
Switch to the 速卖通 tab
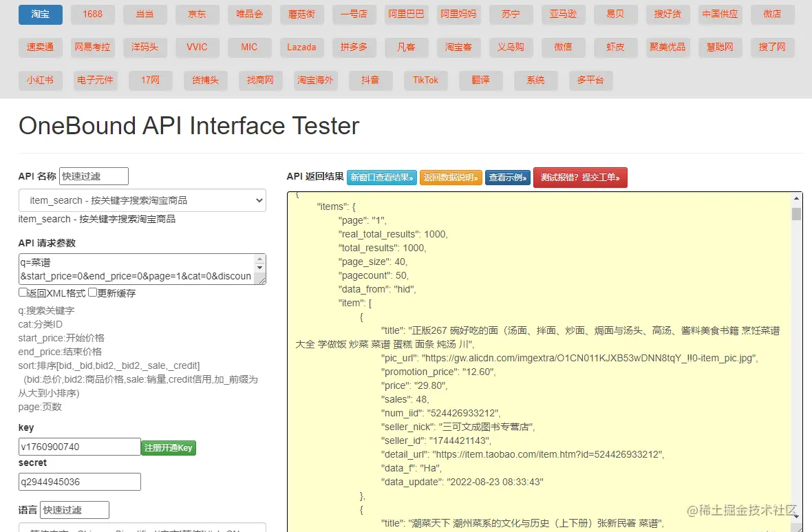coord(41,47)
